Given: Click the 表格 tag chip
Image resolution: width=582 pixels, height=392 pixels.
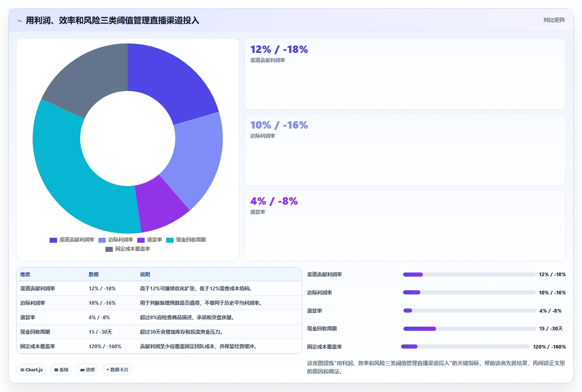Looking at the screenshot, I should 61,370.
